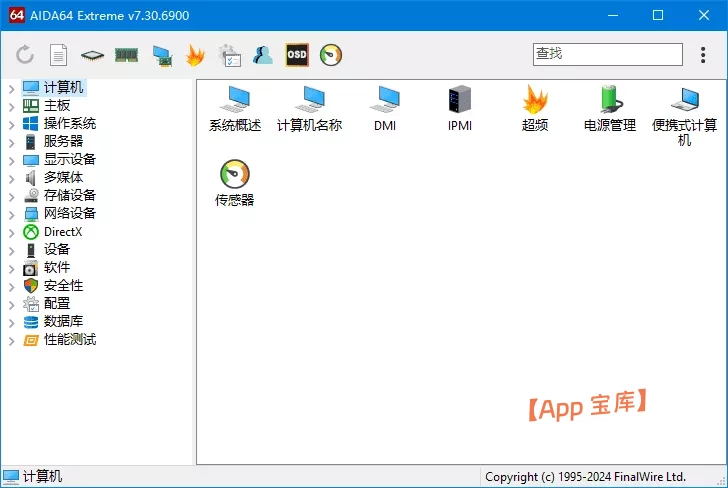Click the Refresh toolbar icon
The image size is (728, 488).
25,55
